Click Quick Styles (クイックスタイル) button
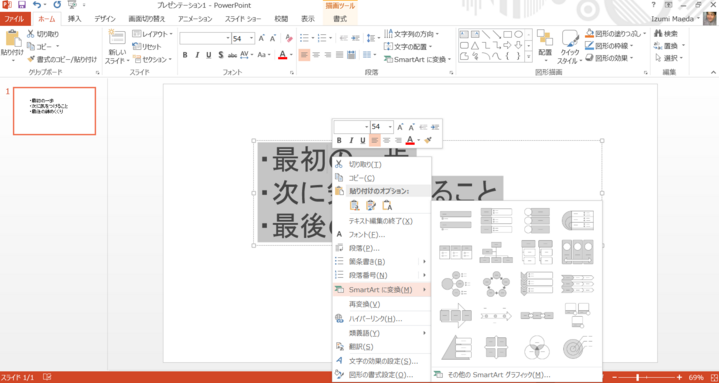The height and width of the screenshot is (383, 719). coord(570,47)
